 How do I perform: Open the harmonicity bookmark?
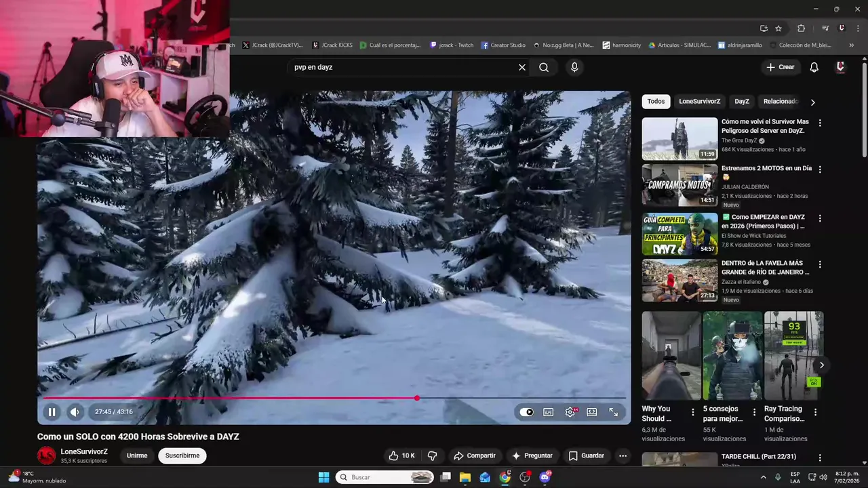click(x=622, y=45)
